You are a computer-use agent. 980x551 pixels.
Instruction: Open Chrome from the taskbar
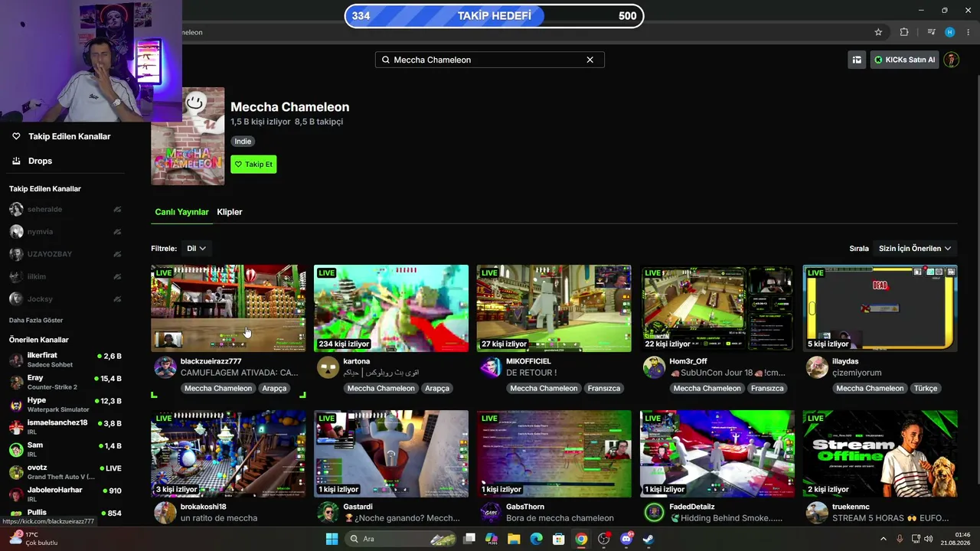pos(581,539)
